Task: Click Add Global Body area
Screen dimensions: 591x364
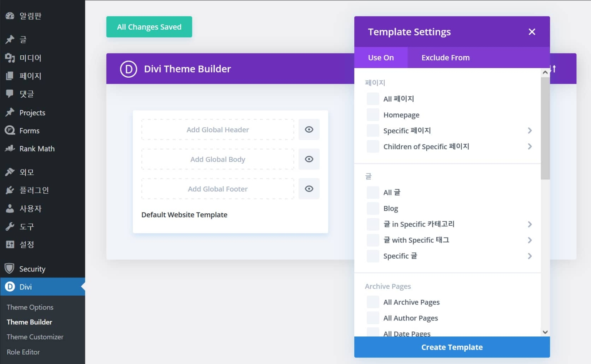Action: (x=218, y=159)
